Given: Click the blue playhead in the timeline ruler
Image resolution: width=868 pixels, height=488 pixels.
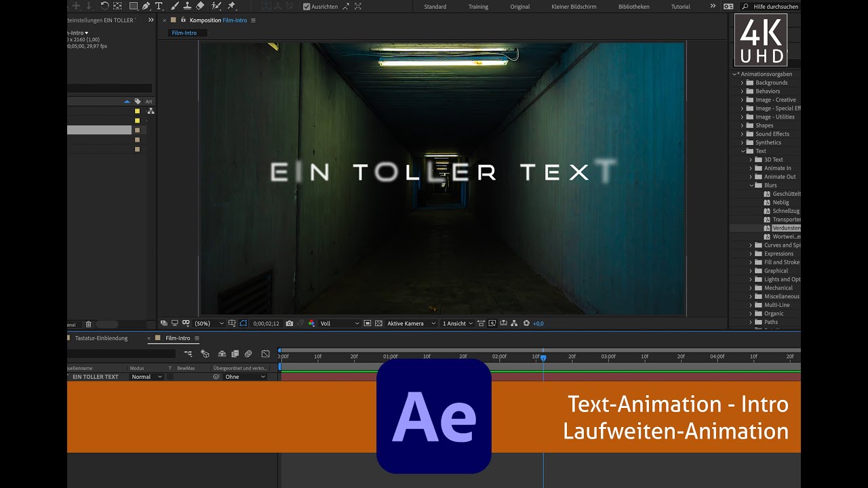Looking at the screenshot, I should tap(543, 358).
